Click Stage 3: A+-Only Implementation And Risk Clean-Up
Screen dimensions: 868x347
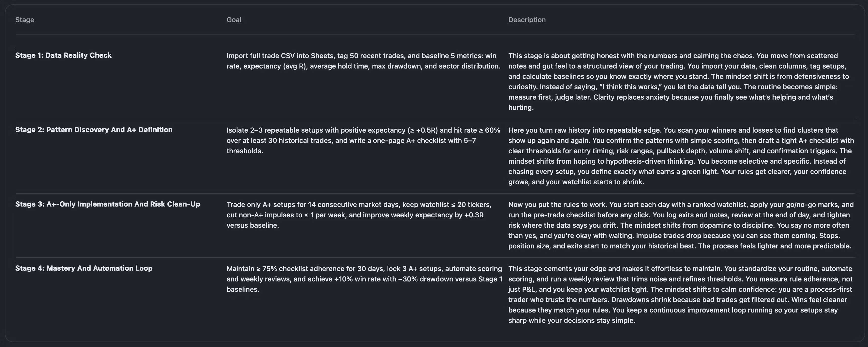point(108,204)
